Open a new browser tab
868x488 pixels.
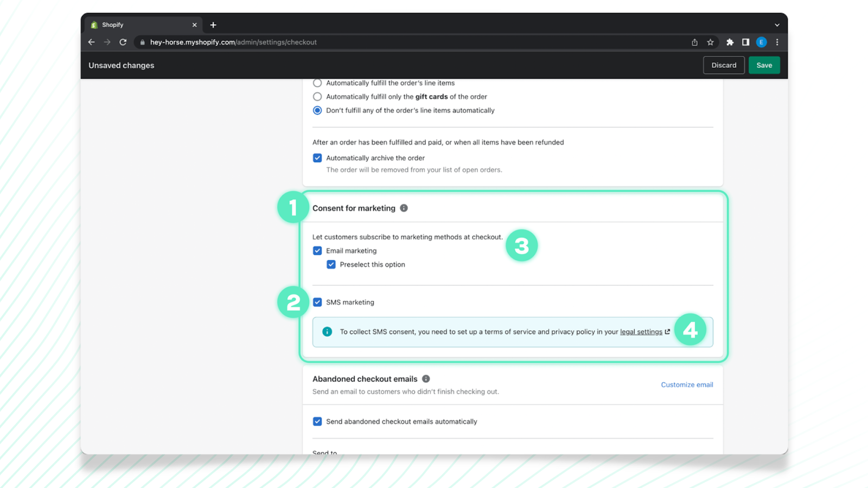pos(213,25)
